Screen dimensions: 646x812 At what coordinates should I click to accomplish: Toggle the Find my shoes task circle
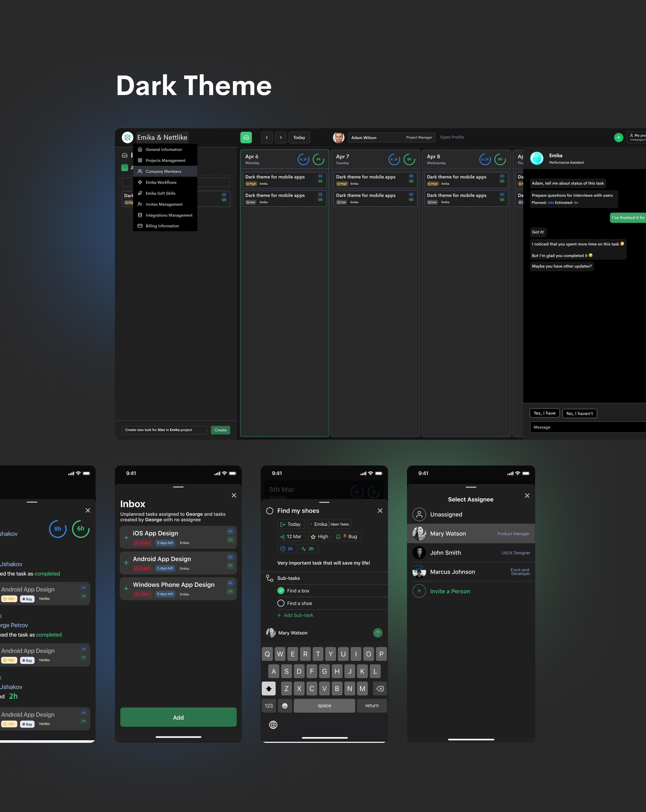click(270, 511)
